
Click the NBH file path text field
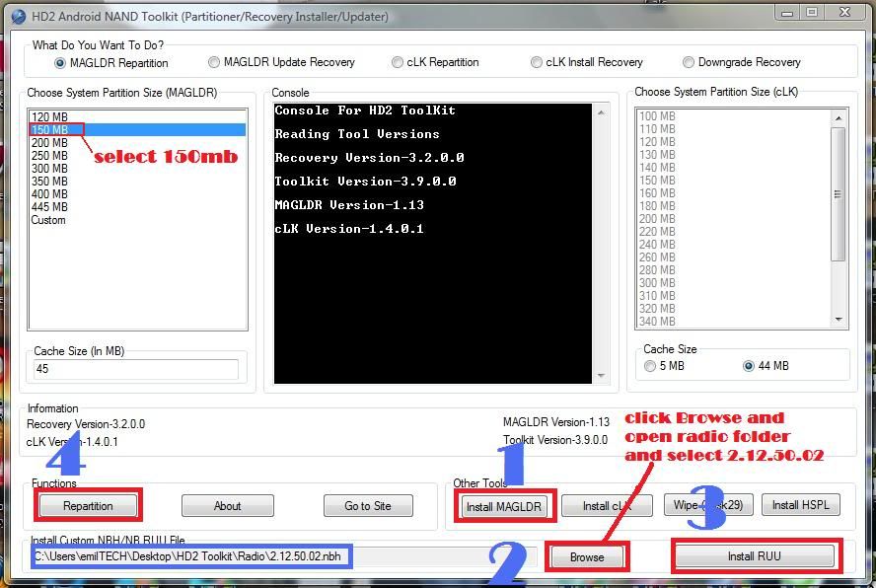point(282,556)
